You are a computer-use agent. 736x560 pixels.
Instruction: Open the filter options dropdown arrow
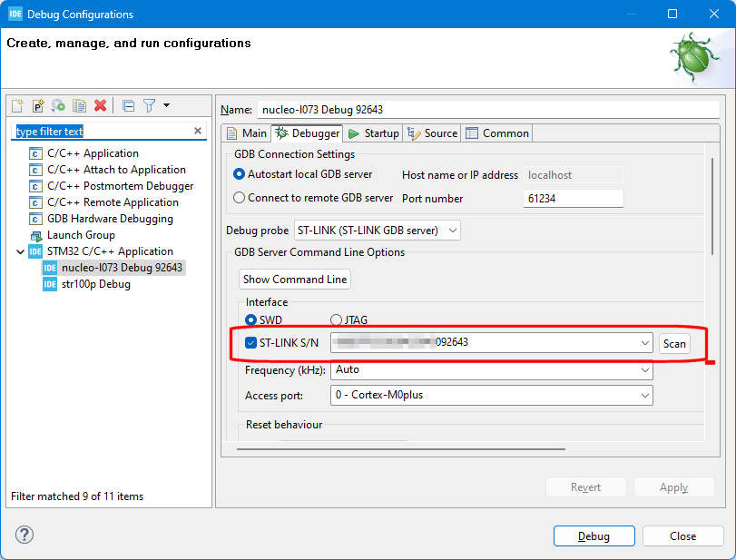tap(167, 105)
